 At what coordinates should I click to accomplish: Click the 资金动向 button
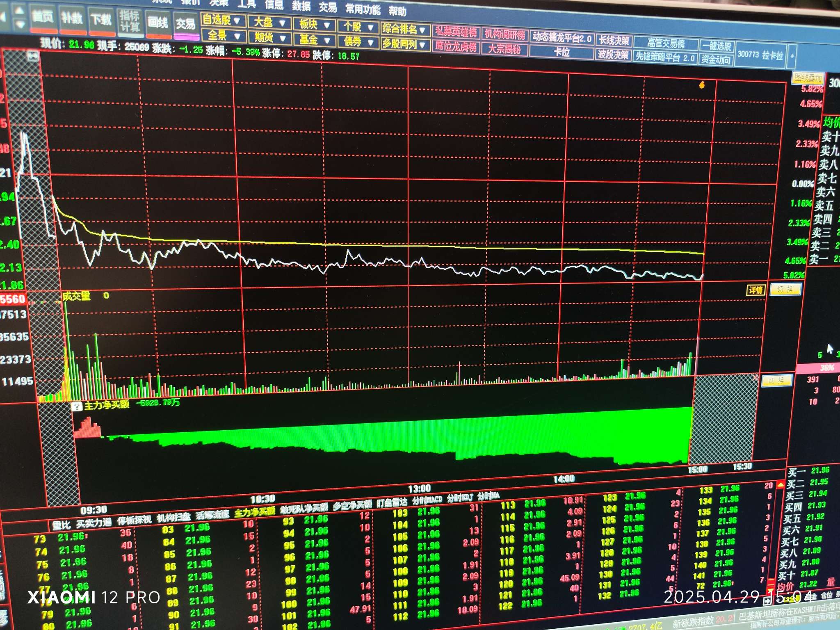point(716,60)
